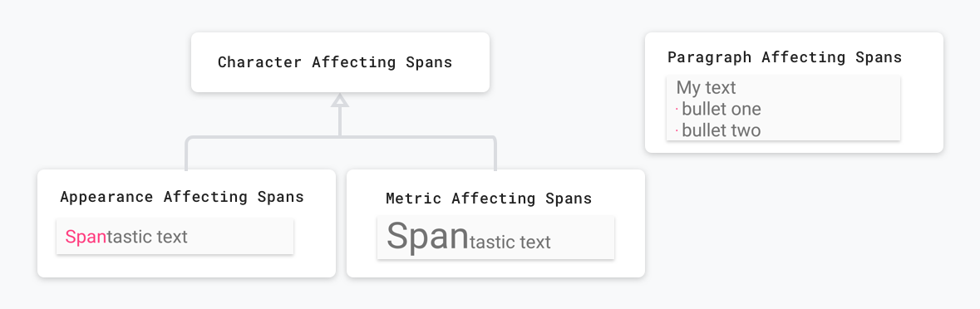980x309 pixels.
Task: Select the Character Affecting Spans box
Action: (x=340, y=62)
